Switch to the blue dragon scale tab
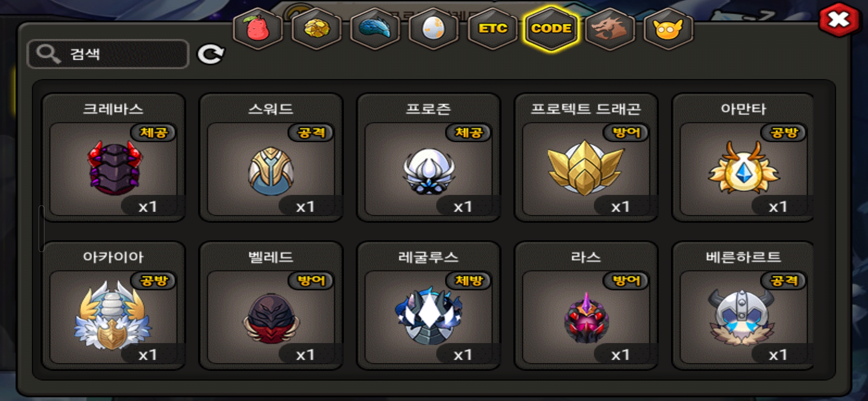Image resolution: width=868 pixels, height=401 pixels. (x=375, y=29)
